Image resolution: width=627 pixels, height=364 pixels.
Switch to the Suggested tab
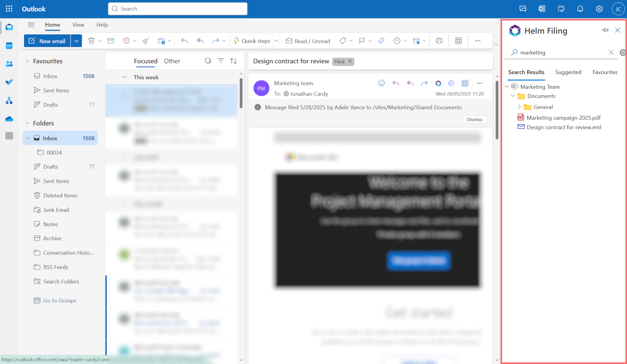tap(568, 72)
